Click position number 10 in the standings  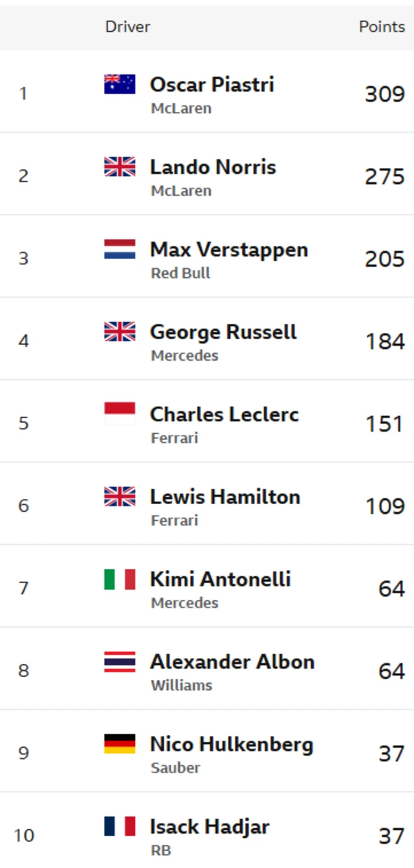[24, 836]
